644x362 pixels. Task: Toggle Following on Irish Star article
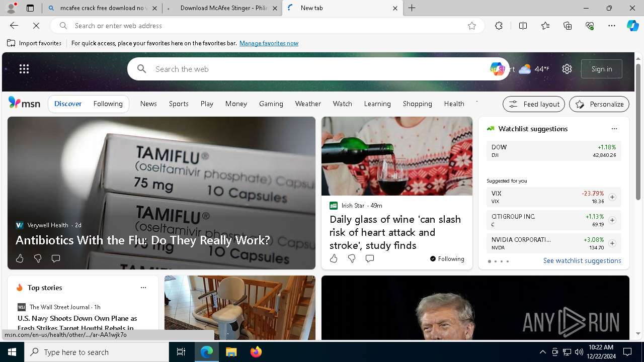pyautogui.click(x=447, y=259)
